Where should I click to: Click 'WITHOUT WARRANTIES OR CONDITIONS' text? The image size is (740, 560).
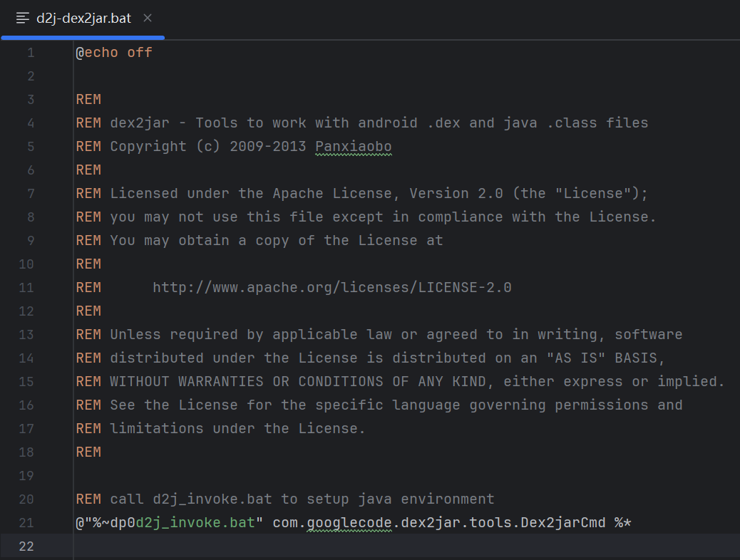click(x=247, y=382)
